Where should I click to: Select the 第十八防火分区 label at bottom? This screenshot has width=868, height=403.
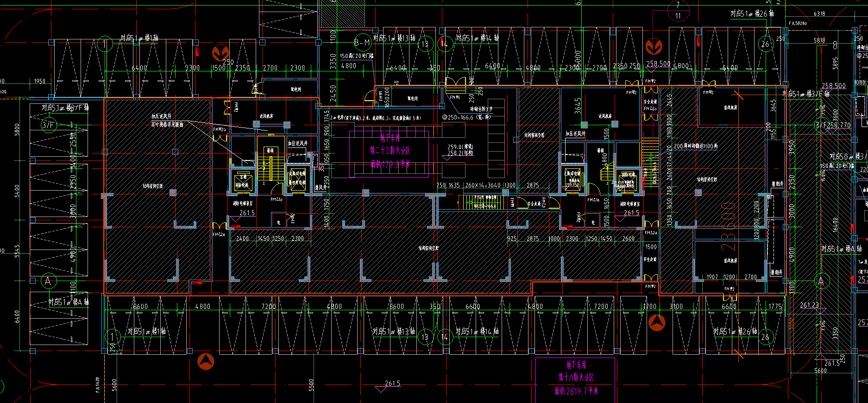(576, 377)
